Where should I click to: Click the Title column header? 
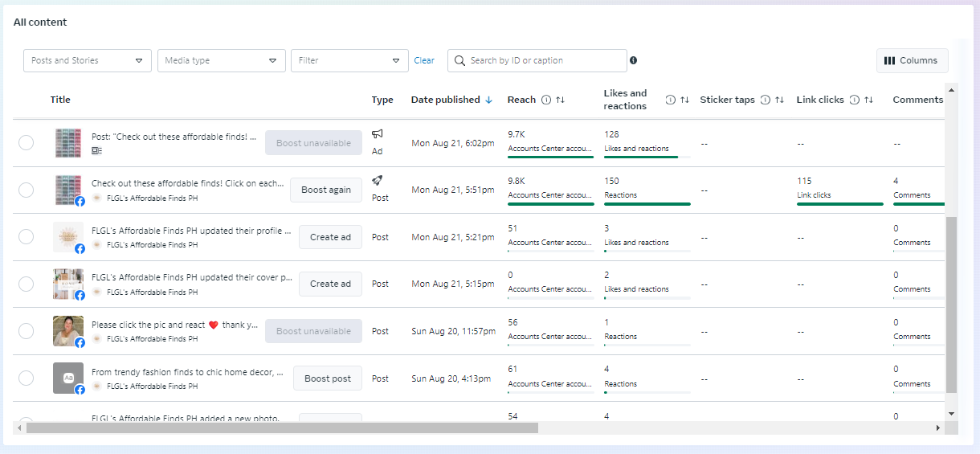[60, 100]
